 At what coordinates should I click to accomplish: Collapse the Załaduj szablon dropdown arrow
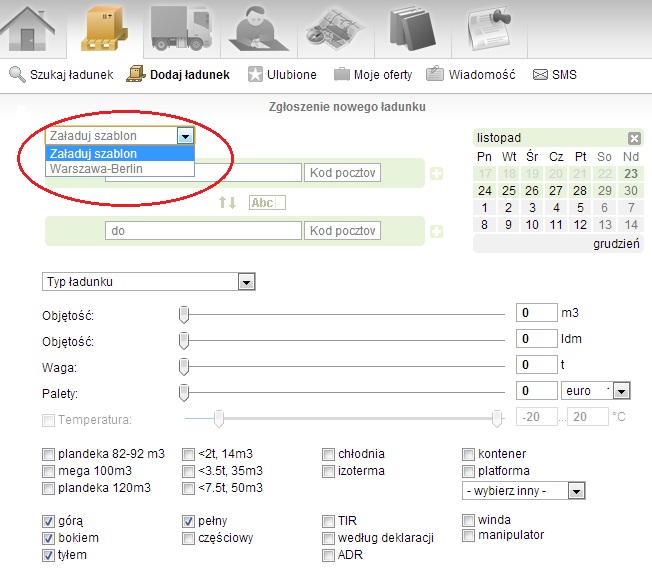(185, 136)
